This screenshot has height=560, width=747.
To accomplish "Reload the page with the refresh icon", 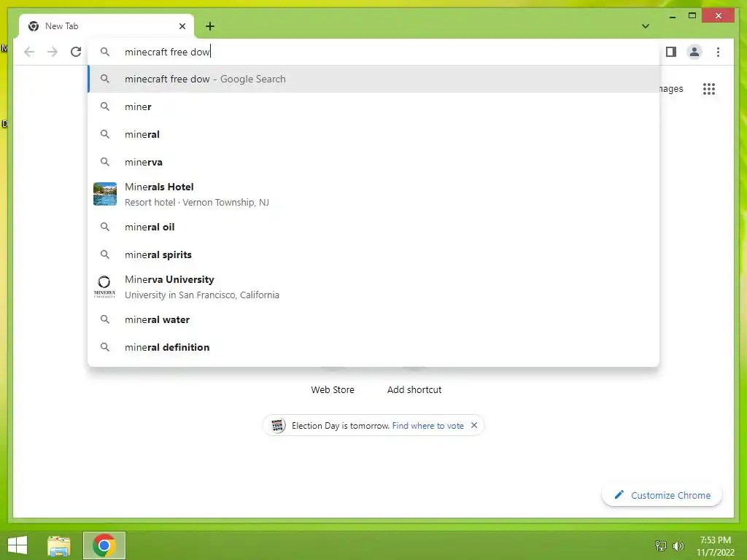I will (76, 52).
